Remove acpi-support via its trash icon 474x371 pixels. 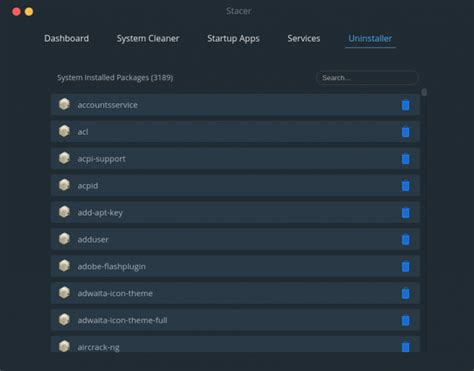pos(405,159)
